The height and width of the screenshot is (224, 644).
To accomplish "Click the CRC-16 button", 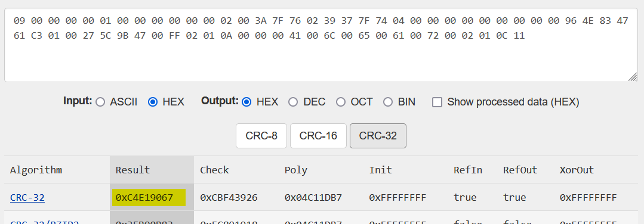I will [x=318, y=136].
